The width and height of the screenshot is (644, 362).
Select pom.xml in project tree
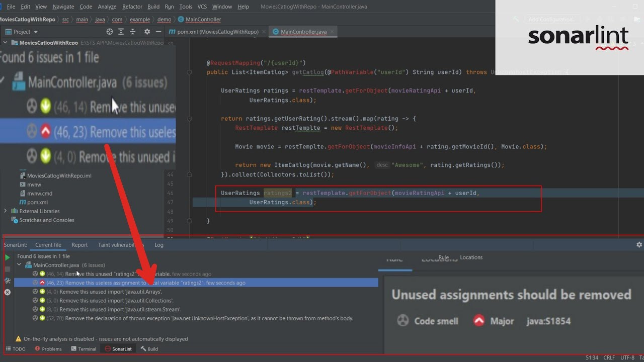[33, 202]
